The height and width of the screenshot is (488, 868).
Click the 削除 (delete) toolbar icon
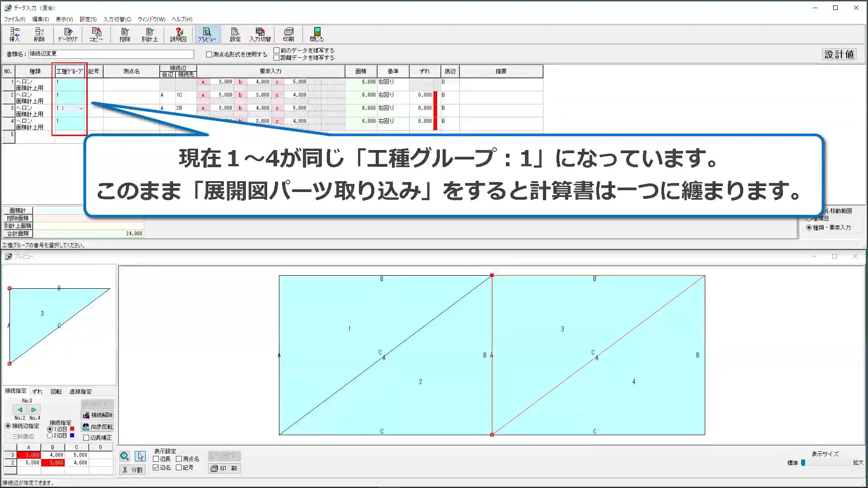click(x=39, y=34)
